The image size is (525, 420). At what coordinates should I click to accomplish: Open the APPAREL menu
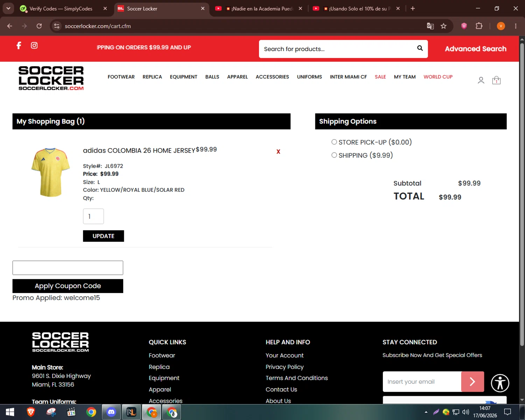tap(237, 77)
